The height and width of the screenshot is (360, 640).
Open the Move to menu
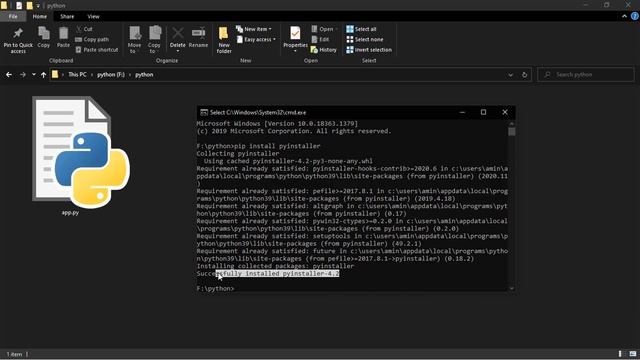134,40
